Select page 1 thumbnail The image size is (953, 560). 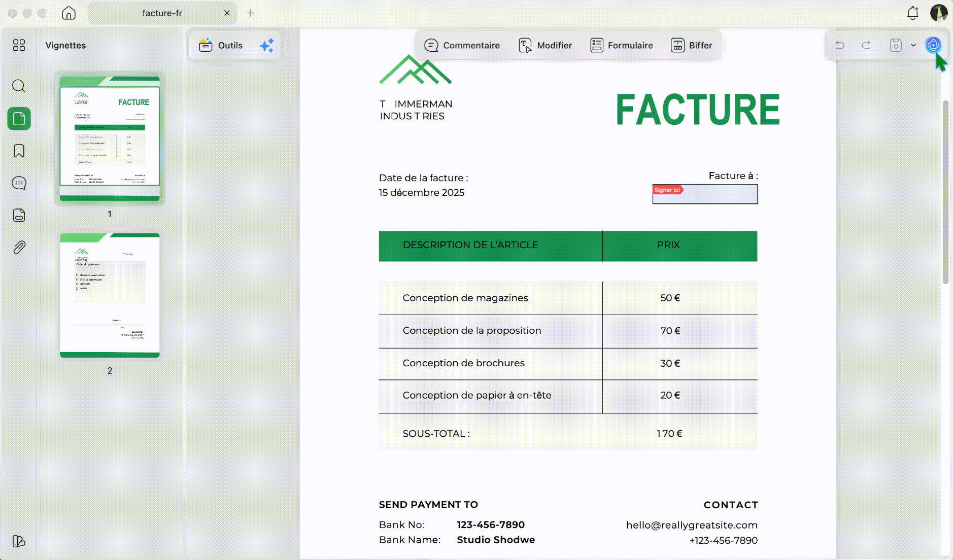pos(110,138)
